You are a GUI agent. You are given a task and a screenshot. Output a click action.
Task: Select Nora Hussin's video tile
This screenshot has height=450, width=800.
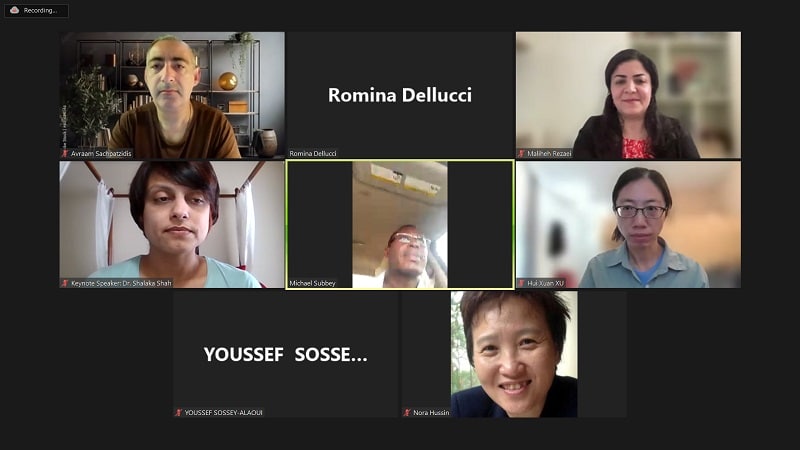point(514,354)
